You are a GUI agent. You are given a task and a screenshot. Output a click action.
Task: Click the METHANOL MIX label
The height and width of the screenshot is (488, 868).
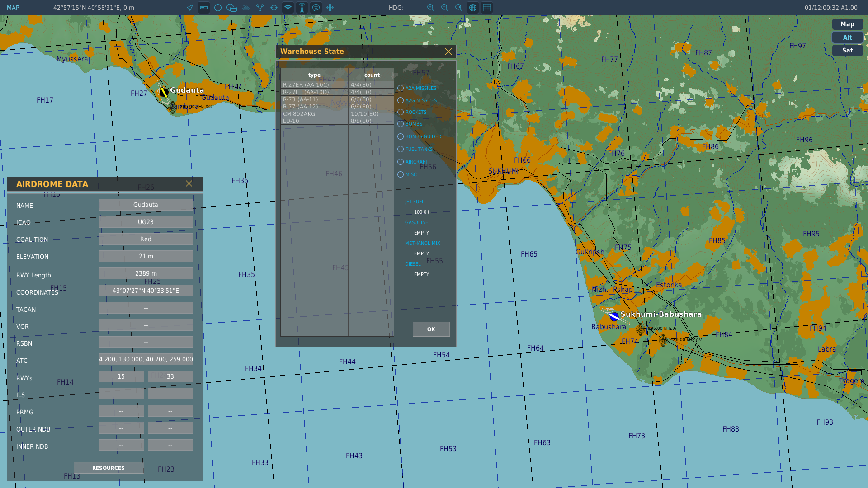pyautogui.click(x=422, y=243)
